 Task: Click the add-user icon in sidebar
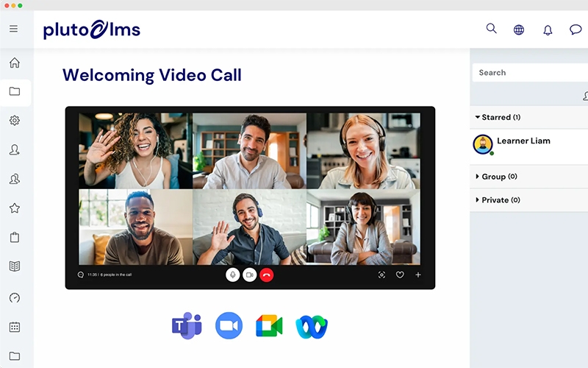click(x=15, y=150)
